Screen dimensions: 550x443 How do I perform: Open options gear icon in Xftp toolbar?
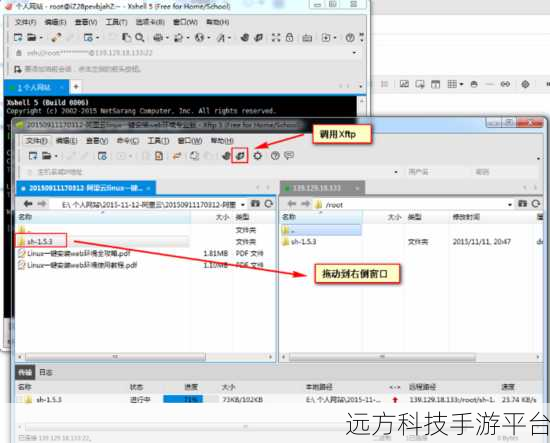coord(257,155)
